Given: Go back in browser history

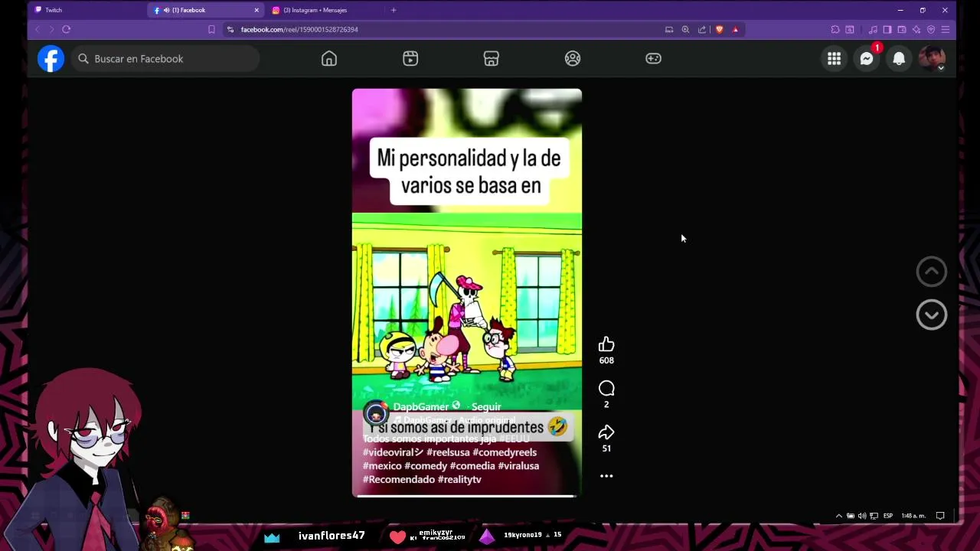Looking at the screenshot, I should point(37,29).
